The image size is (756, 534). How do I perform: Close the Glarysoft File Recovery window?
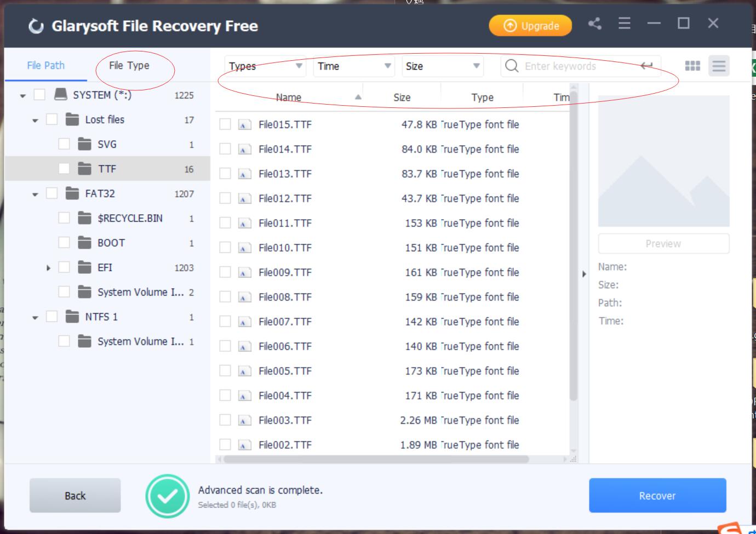click(713, 23)
